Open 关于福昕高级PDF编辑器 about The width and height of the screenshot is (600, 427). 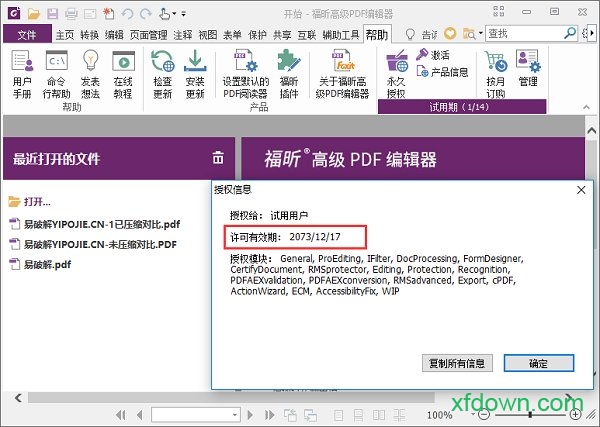point(342,74)
